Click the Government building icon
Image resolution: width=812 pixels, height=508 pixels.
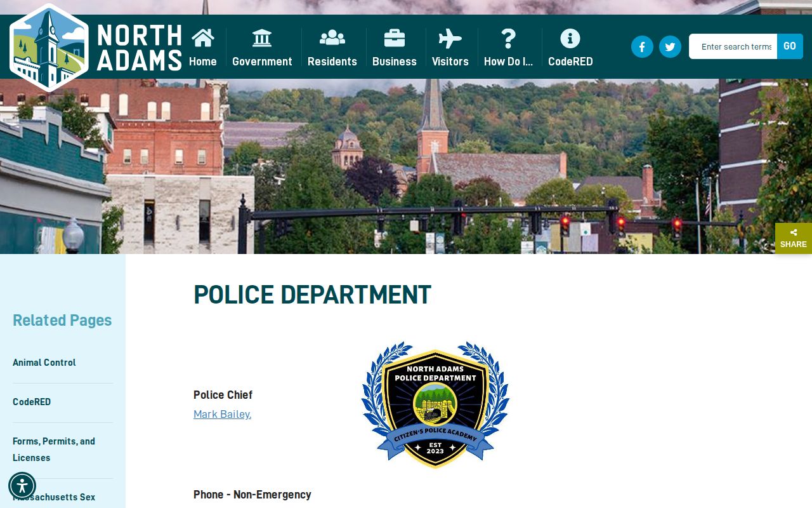(x=262, y=38)
